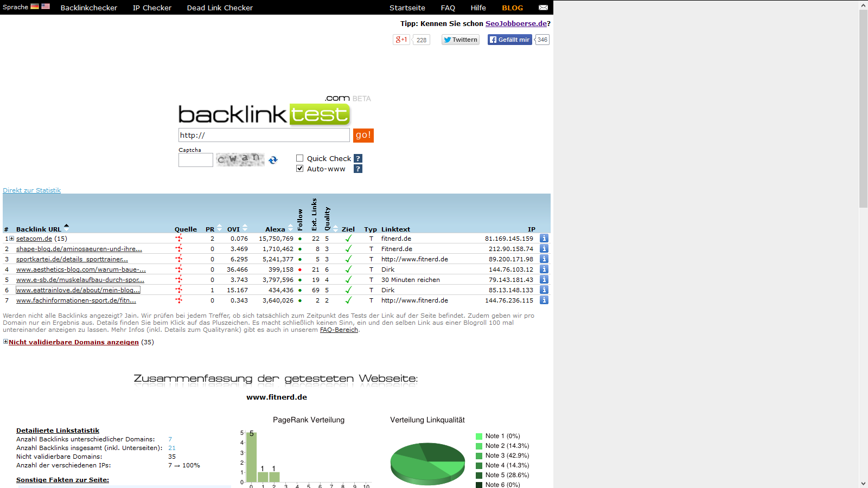Image resolution: width=868 pixels, height=488 pixels.
Task: Switch language via the German flag
Action: point(35,7)
